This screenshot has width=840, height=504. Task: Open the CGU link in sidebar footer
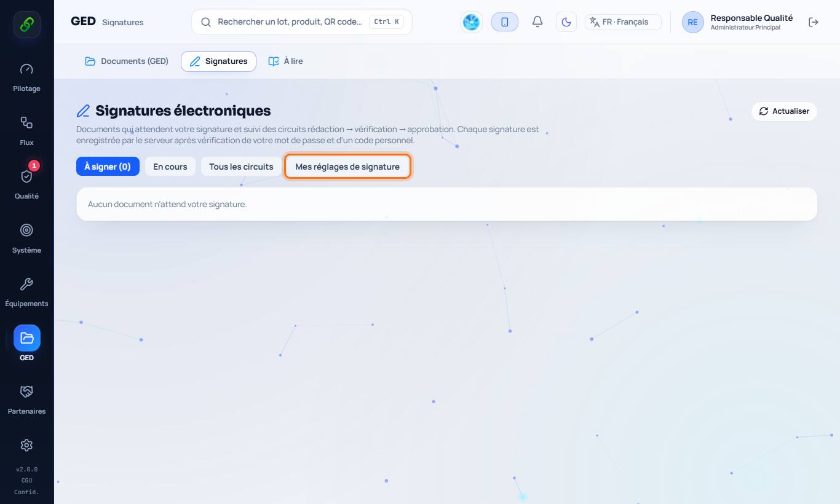pos(26,481)
